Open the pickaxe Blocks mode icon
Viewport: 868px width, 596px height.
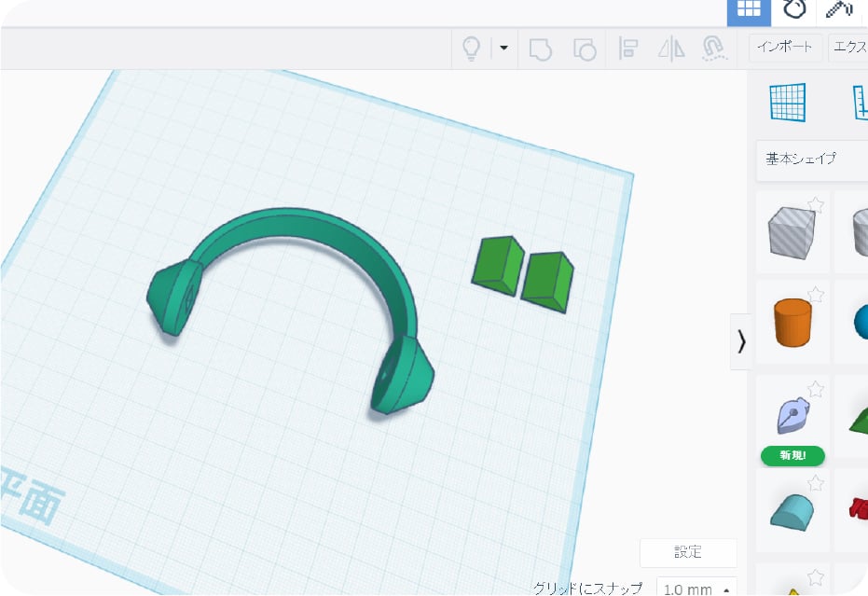point(840,9)
